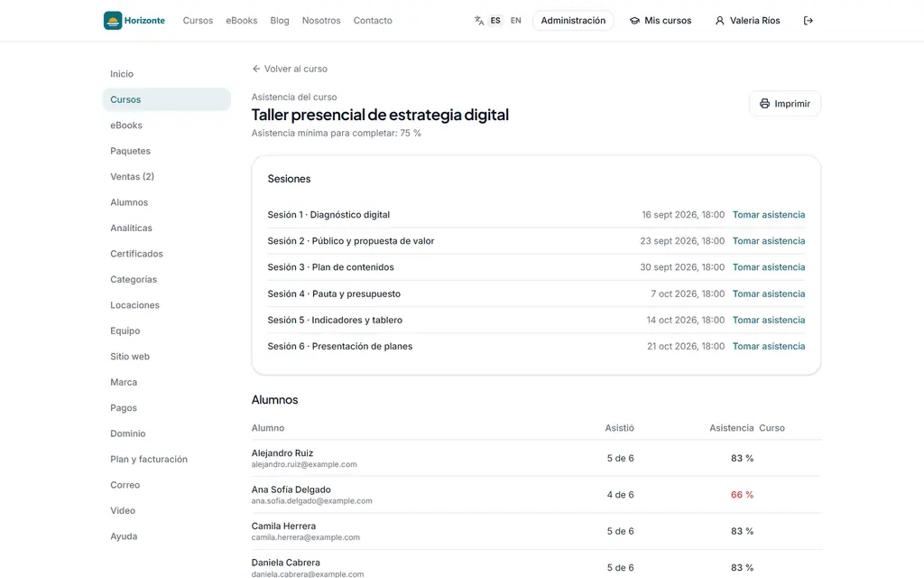Open Certificados in the sidebar

click(x=166, y=254)
